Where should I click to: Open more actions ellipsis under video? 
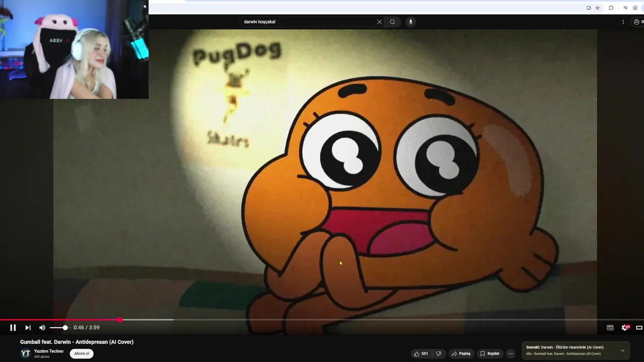[x=511, y=353]
